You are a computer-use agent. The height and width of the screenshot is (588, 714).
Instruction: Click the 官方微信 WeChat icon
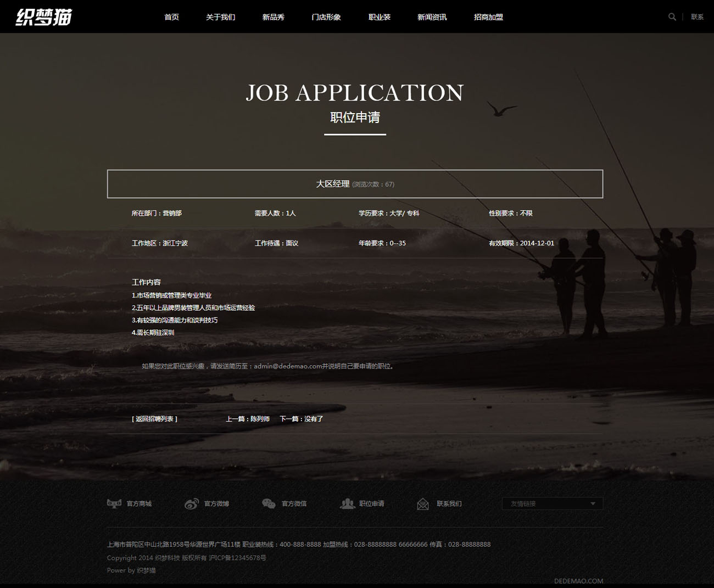tap(269, 503)
